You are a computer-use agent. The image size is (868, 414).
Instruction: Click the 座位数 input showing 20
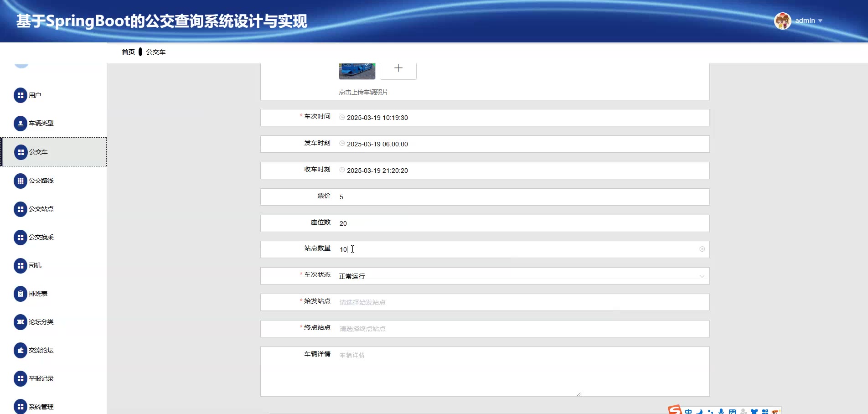(x=485, y=223)
